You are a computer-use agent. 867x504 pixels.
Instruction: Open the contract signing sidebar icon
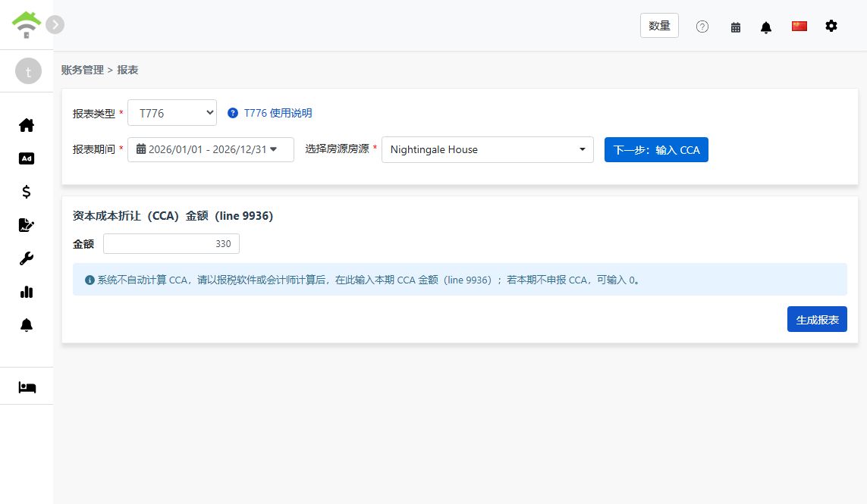27,225
